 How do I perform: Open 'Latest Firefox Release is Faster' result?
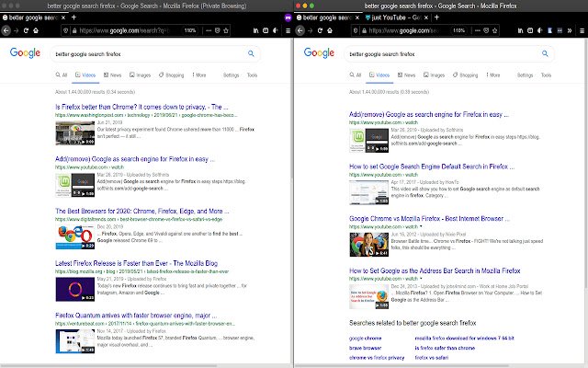click(137, 263)
